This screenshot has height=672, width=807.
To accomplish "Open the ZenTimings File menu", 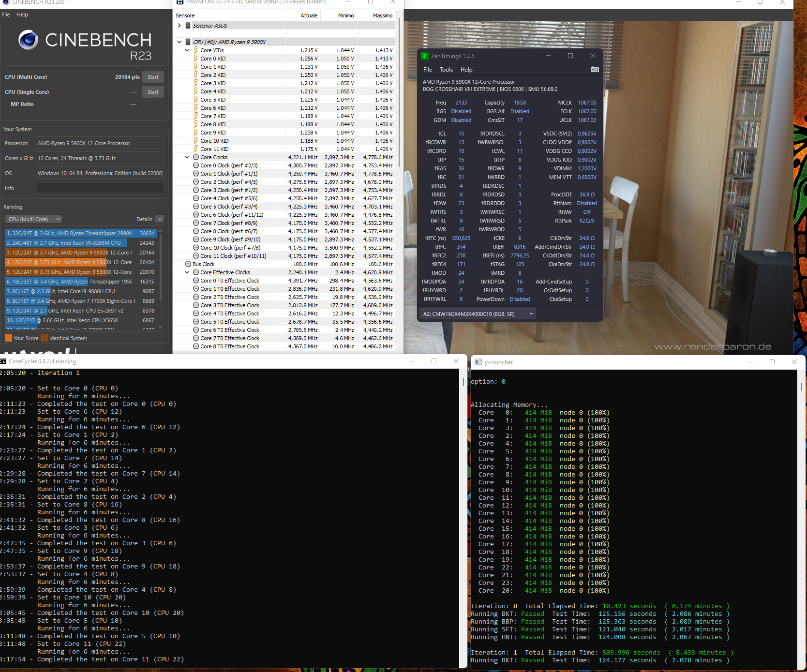I will point(428,70).
